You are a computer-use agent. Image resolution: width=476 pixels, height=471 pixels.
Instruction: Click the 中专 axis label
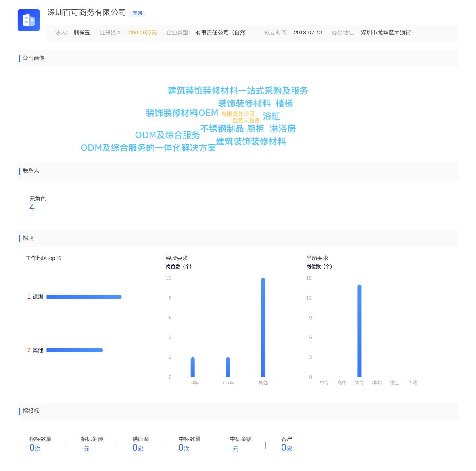(324, 383)
